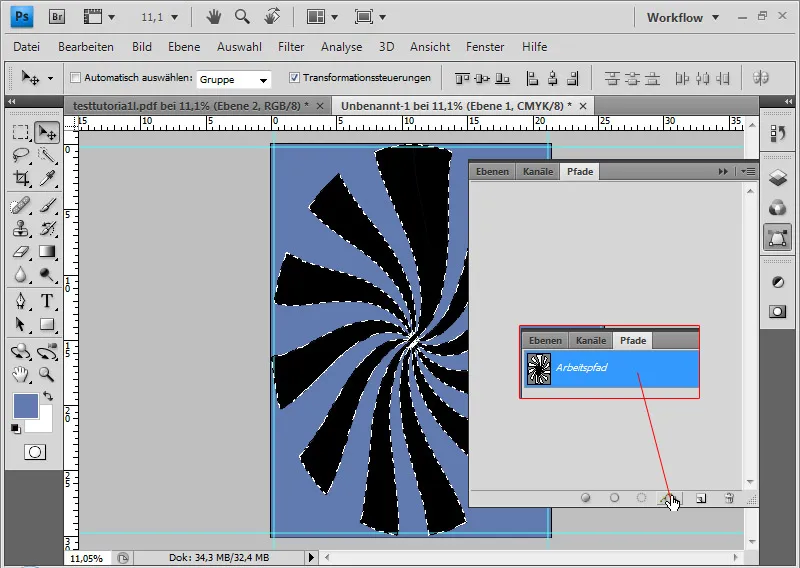Select the Blur tool

pos(20,275)
